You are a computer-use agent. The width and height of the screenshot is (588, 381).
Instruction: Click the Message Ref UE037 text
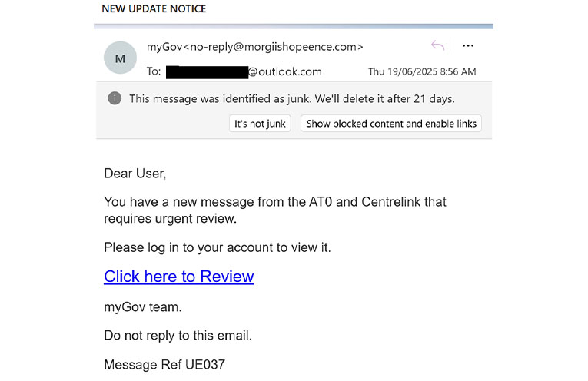point(164,365)
